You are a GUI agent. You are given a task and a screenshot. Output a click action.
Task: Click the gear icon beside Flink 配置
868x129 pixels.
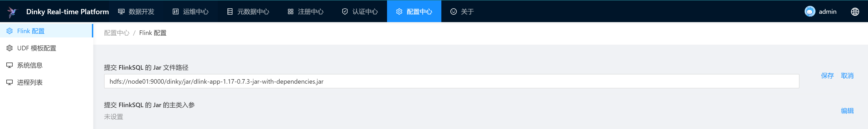click(x=10, y=31)
